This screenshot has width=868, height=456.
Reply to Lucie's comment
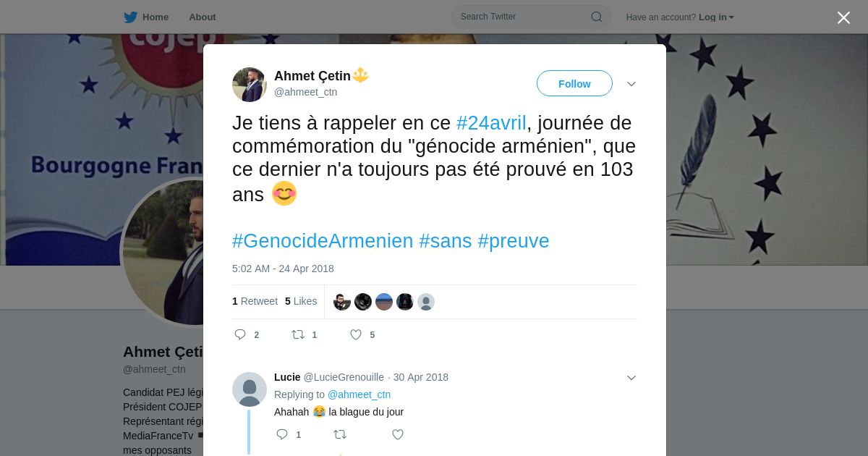point(282,434)
